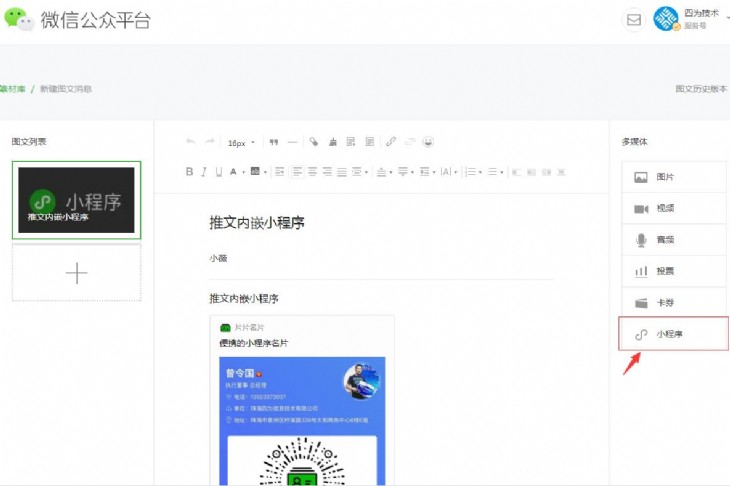Click the title field 推文内嵌小程序
The height and width of the screenshot is (486, 730).
tap(257, 223)
